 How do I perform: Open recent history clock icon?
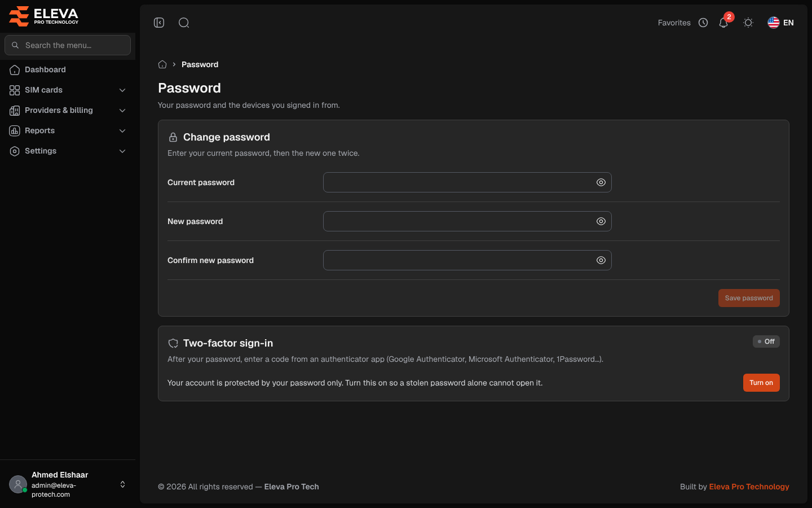click(703, 23)
